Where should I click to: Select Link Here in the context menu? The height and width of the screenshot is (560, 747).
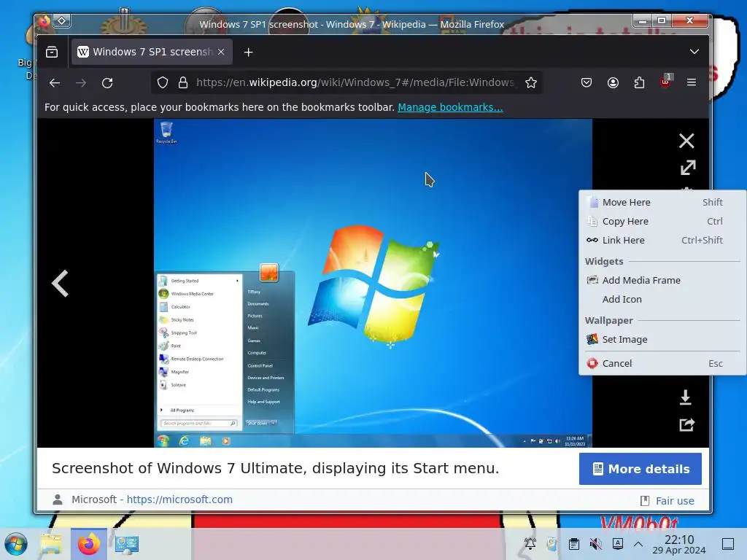tap(662, 241)
